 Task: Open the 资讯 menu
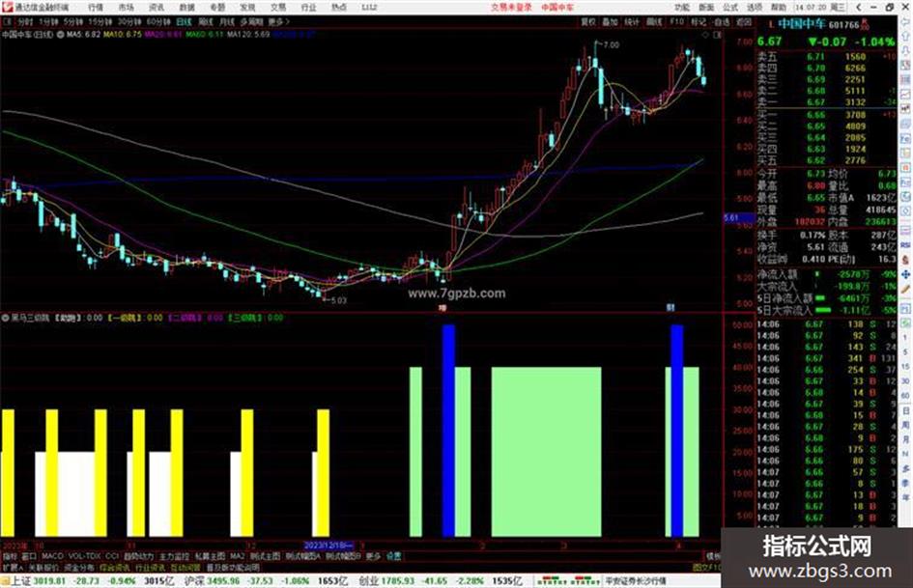(157, 7)
